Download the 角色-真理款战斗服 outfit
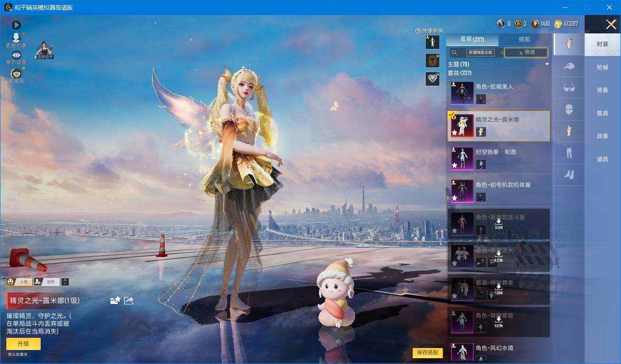 tap(498, 223)
